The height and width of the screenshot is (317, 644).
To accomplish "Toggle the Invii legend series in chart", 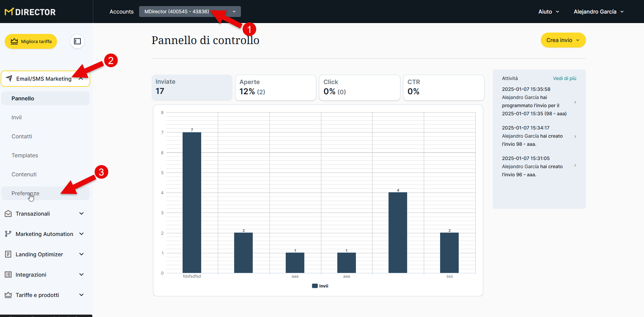I will tap(320, 286).
